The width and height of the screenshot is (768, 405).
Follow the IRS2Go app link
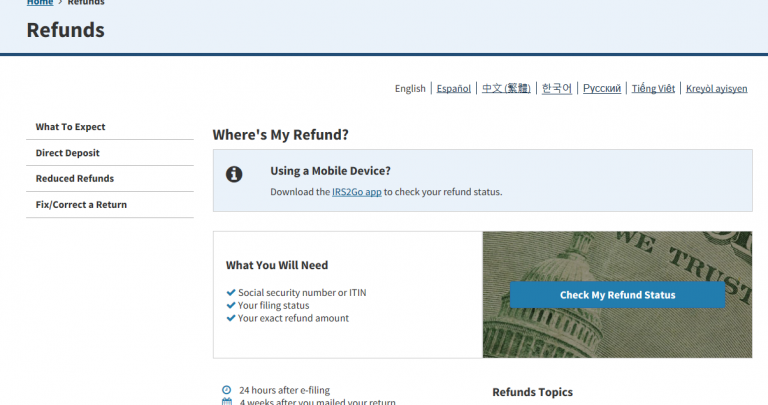(357, 192)
